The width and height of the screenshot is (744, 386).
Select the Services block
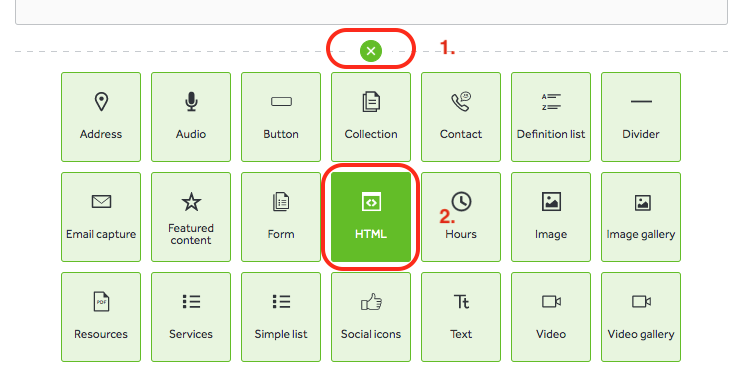pos(191,317)
